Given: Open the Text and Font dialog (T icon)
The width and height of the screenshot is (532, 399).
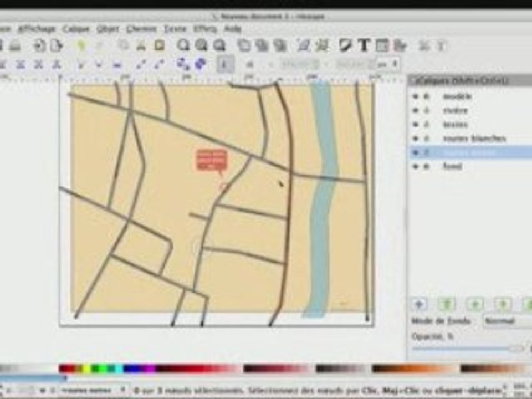Looking at the screenshot, I should coord(364,45).
